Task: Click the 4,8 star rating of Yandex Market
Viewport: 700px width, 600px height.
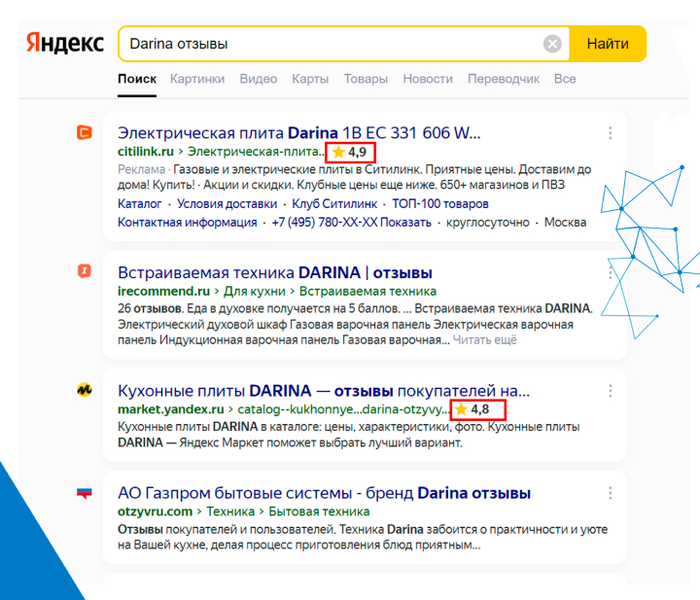Action: 478,409
